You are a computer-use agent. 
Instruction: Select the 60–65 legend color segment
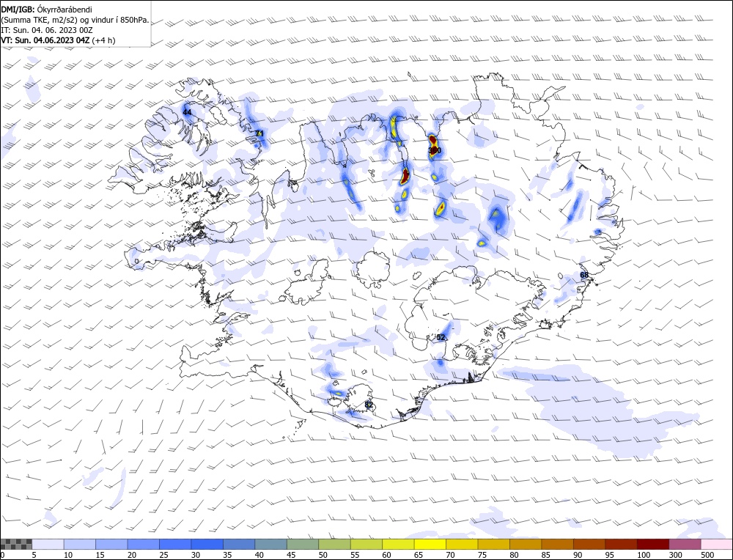click(x=398, y=544)
